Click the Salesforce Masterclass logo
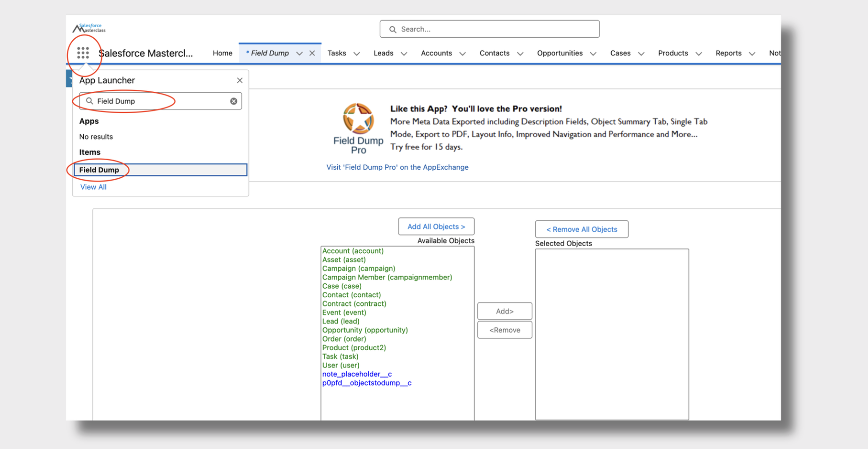868x449 pixels. click(89, 28)
